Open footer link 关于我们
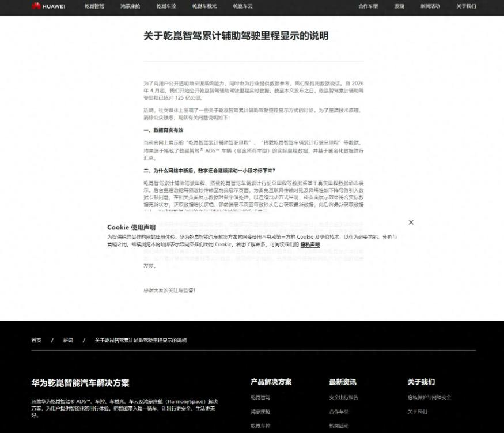The image size is (504, 433). point(417,412)
